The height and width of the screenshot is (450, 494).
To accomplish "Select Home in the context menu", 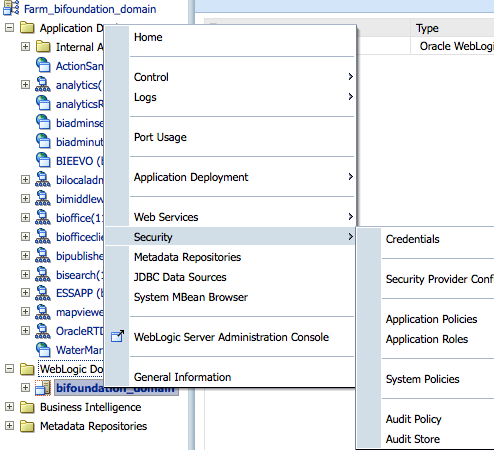I will [x=230, y=37].
